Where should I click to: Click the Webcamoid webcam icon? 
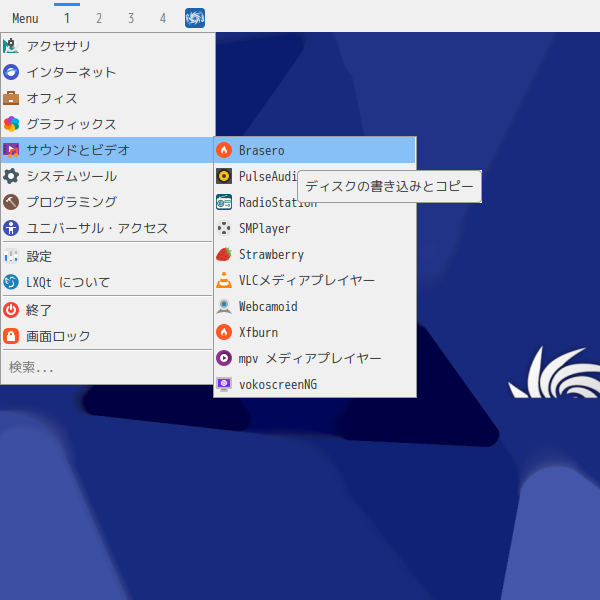click(224, 306)
